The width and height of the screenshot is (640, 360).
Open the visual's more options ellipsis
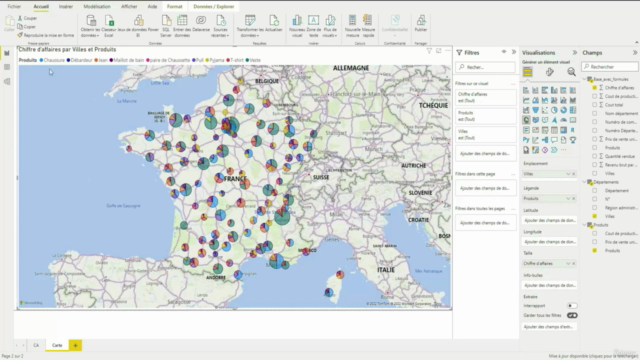tap(448, 51)
